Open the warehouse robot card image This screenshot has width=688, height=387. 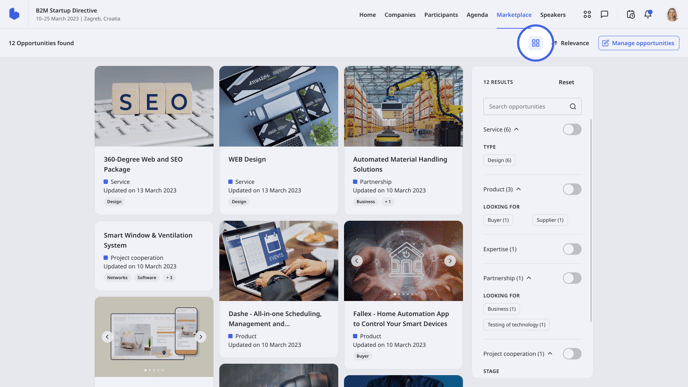tap(403, 106)
